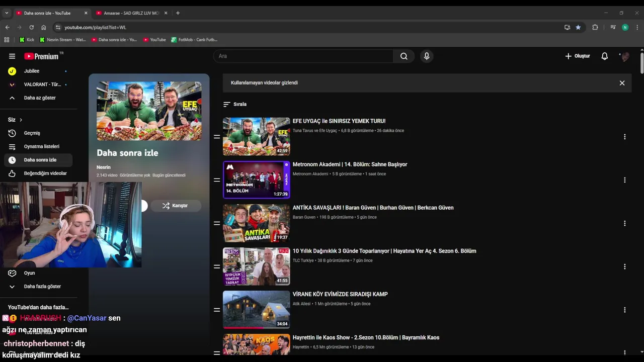Click the install/cast icon in address bar
The image size is (644, 362).
point(567,27)
